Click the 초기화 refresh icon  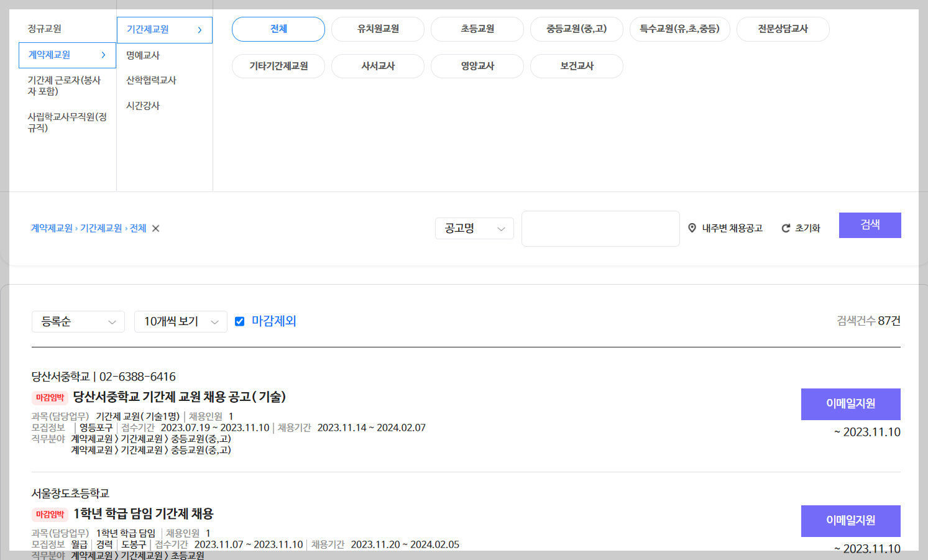(x=785, y=228)
